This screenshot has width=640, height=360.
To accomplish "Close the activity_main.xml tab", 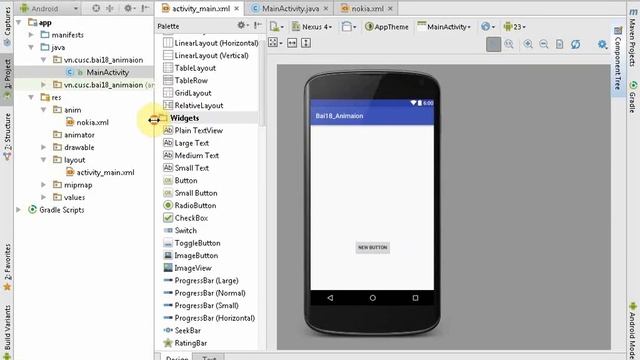I will 237,9.
